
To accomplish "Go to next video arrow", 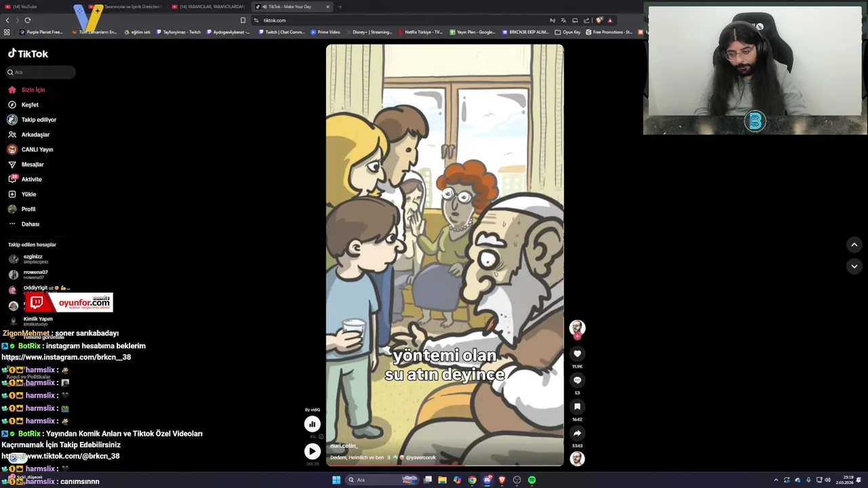I will tap(854, 266).
